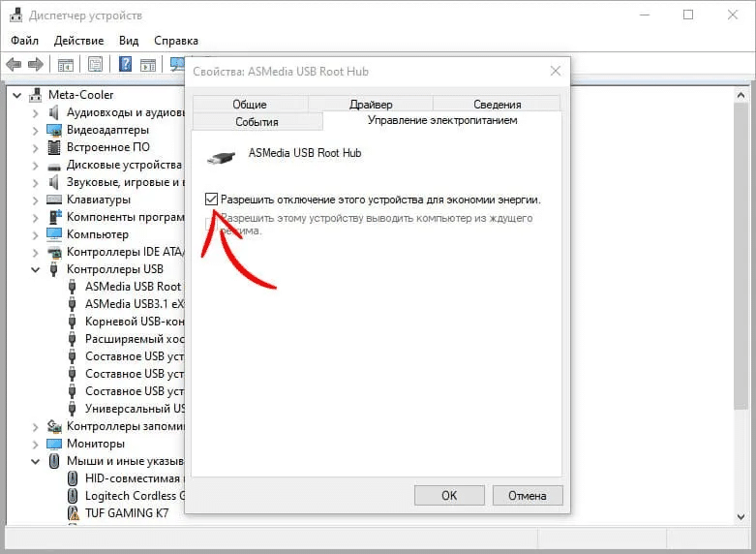Click the Properties sheet toolbar icon
This screenshot has width=756, height=554.
pyautogui.click(x=95, y=65)
